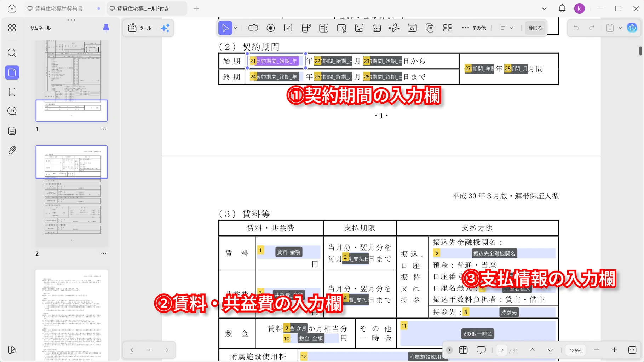Viewport: 644px width, 362px height.
Task: Open the options menu for thumbnail 1
Action: coord(104,129)
